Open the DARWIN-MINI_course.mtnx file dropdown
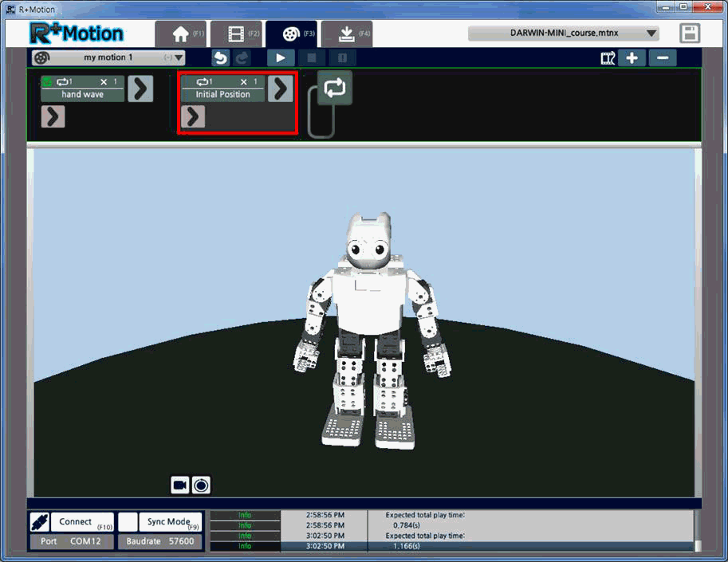 (x=564, y=33)
